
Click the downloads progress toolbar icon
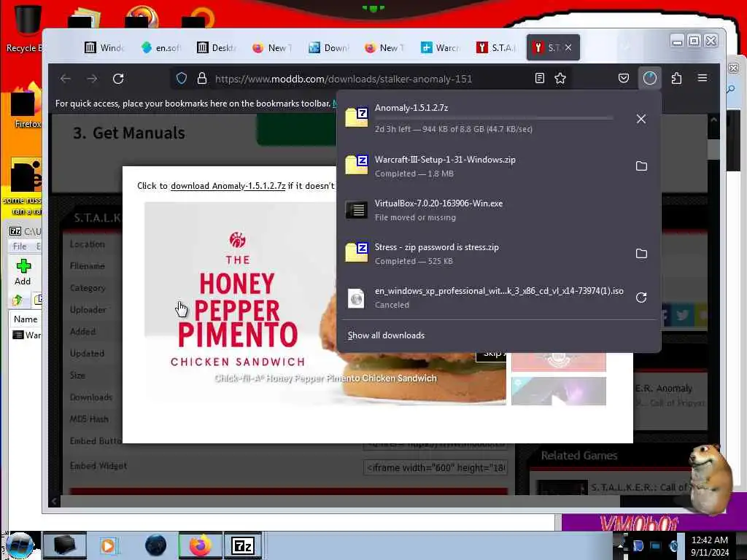[650, 78]
